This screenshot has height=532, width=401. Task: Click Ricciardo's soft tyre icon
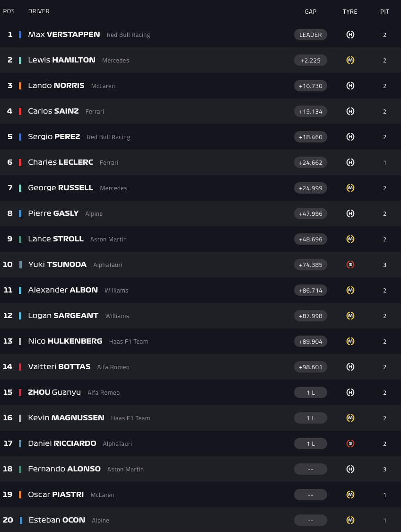pos(350,443)
